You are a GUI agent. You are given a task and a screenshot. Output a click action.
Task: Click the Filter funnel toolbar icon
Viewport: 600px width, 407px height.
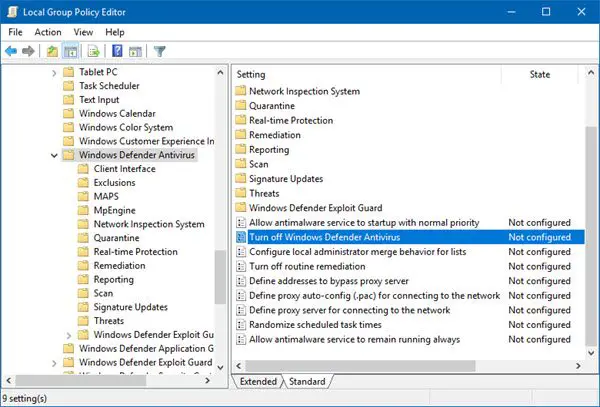click(x=160, y=51)
